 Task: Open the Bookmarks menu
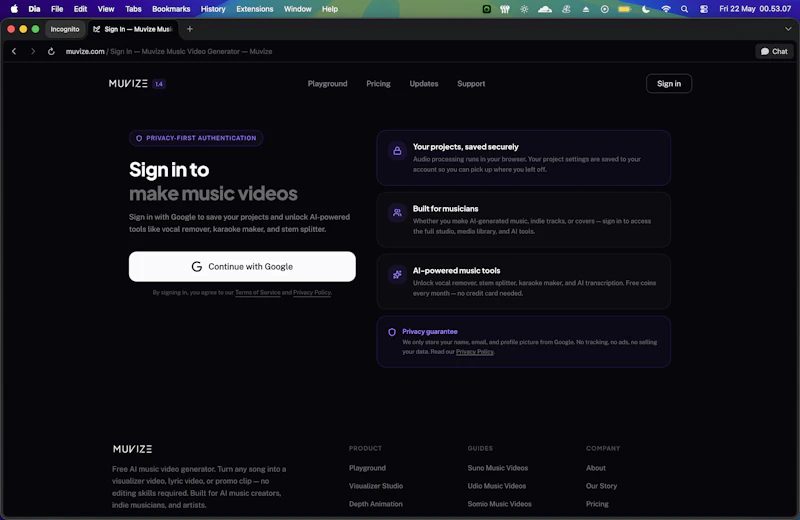click(x=171, y=9)
